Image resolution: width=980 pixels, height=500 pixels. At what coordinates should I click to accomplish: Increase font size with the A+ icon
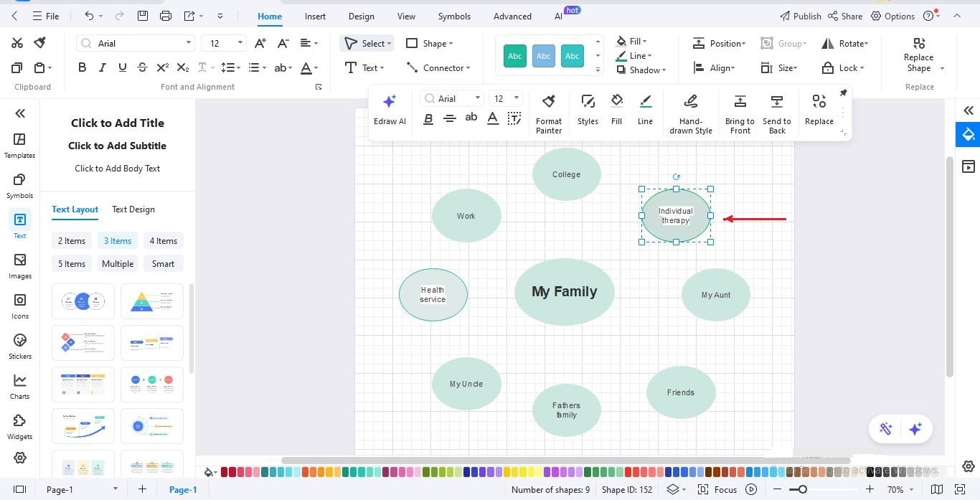coord(260,43)
